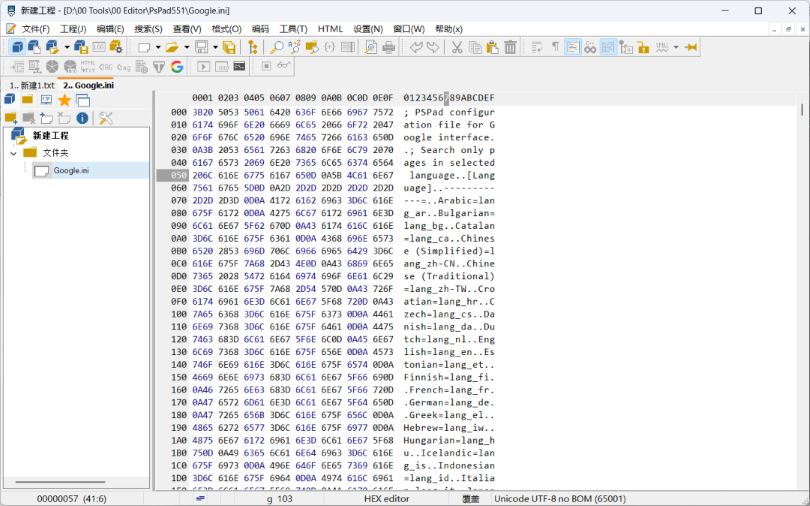Click the Paste clipboard icon
This screenshot has height=506, width=810.
click(493, 47)
